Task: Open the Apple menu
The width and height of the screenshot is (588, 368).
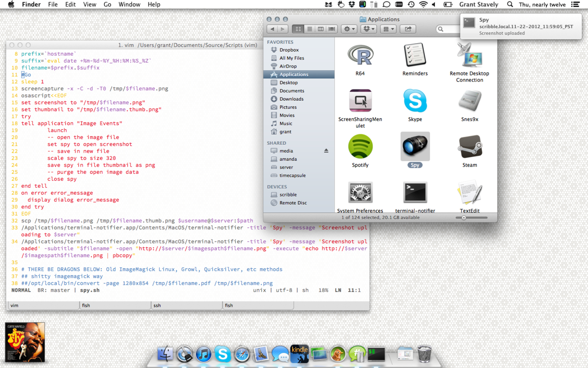Action: click(11, 5)
